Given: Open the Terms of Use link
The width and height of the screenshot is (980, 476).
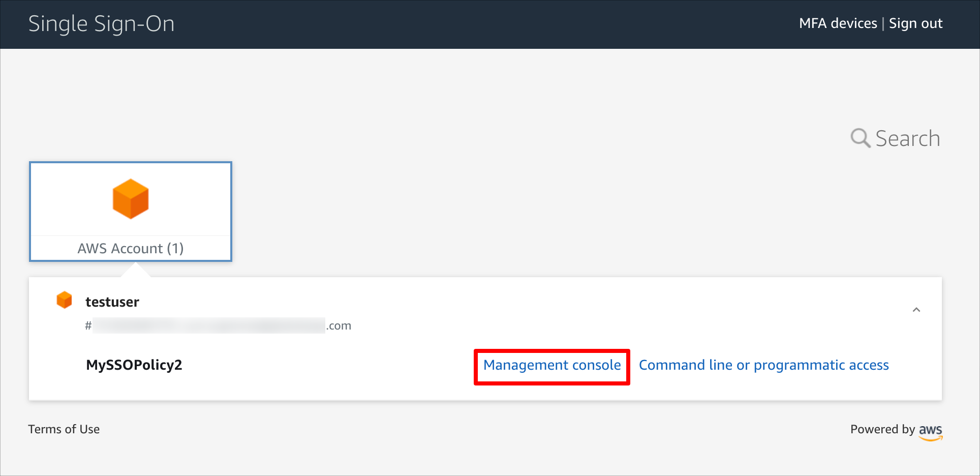Looking at the screenshot, I should 64,429.
